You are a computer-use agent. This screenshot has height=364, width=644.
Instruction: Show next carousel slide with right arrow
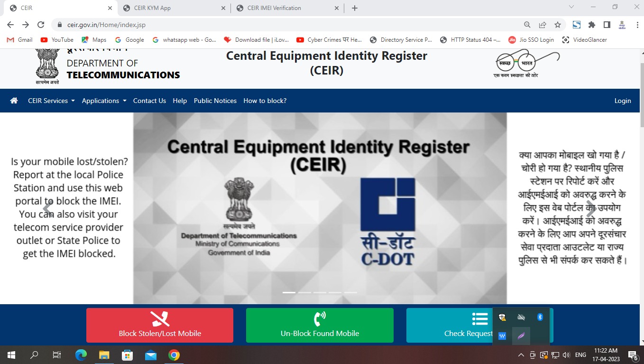[590, 208]
